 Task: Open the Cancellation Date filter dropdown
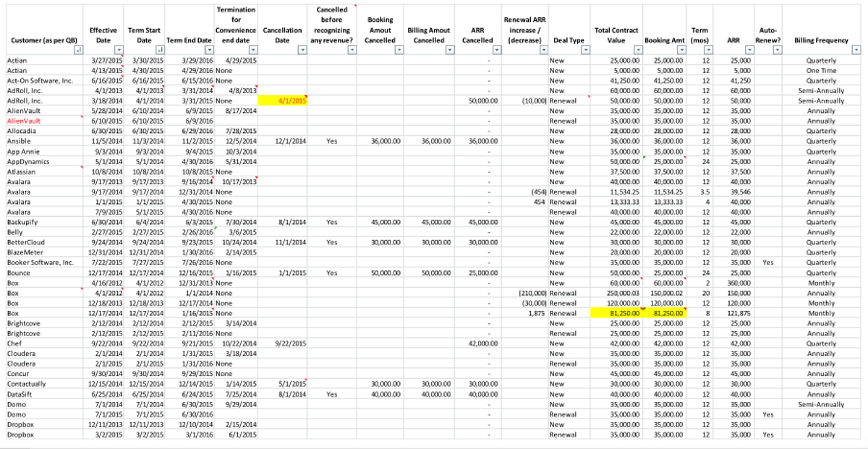click(x=302, y=50)
